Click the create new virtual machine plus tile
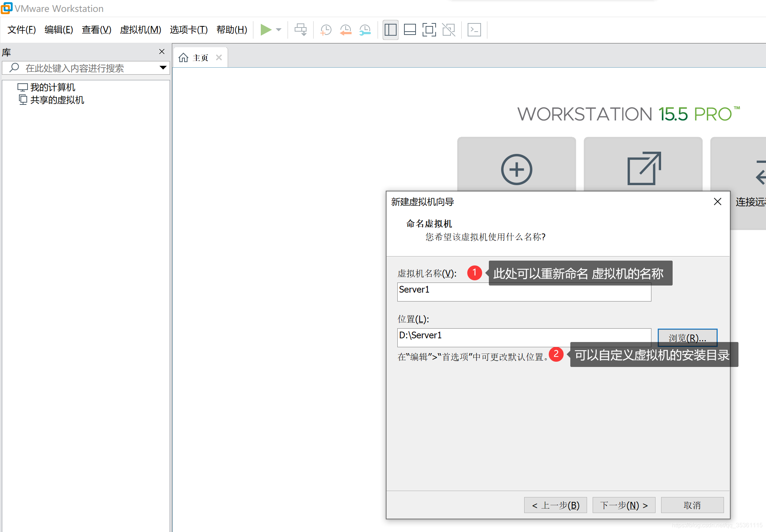Viewport: 766px width, 532px height. coord(516,169)
